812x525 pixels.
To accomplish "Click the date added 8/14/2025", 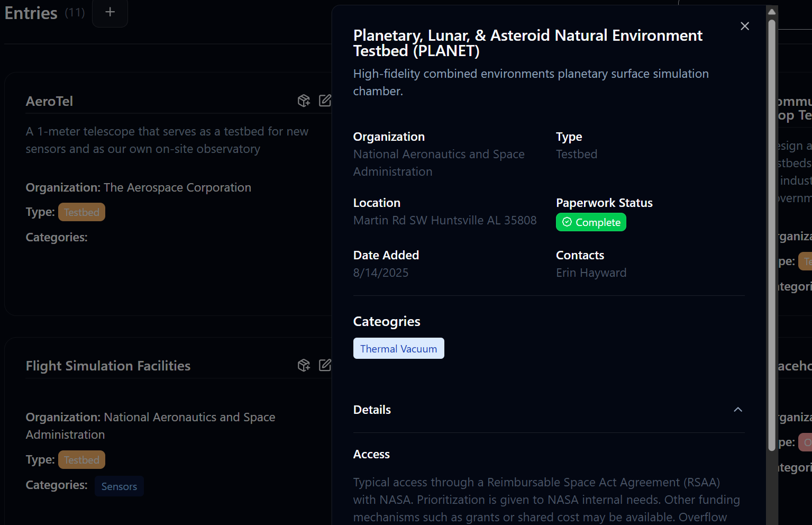I will tap(381, 273).
